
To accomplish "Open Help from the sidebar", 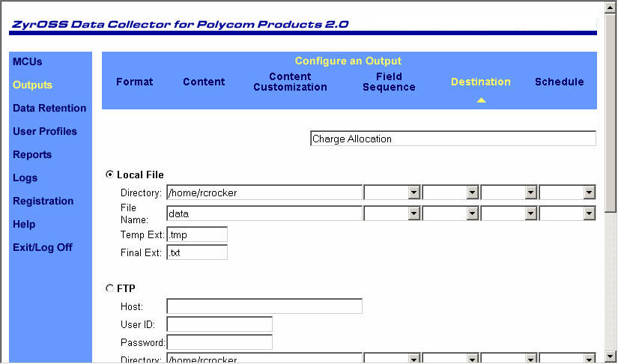I will (24, 224).
